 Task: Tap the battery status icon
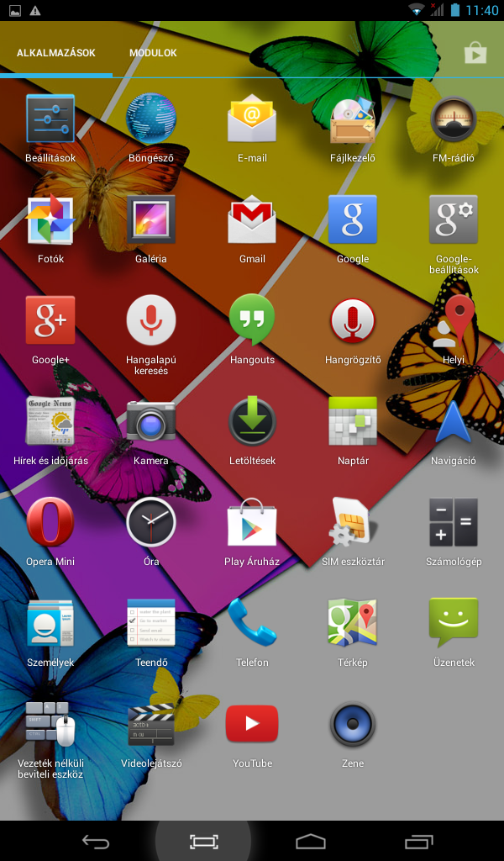coord(455,10)
